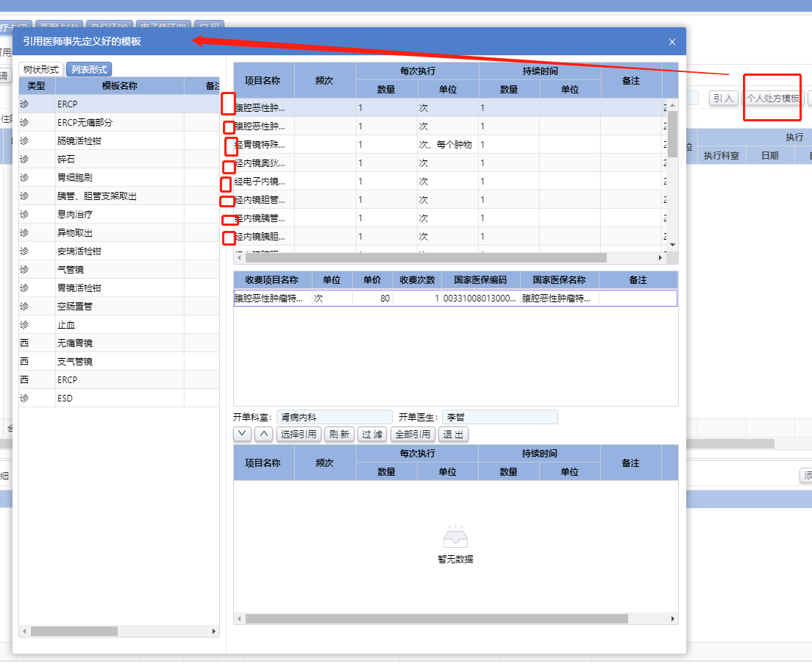Click the 收费次数 column header
The height and width of the screenshot is (664, 812).
pyautogui.click(x=417, y=280)
